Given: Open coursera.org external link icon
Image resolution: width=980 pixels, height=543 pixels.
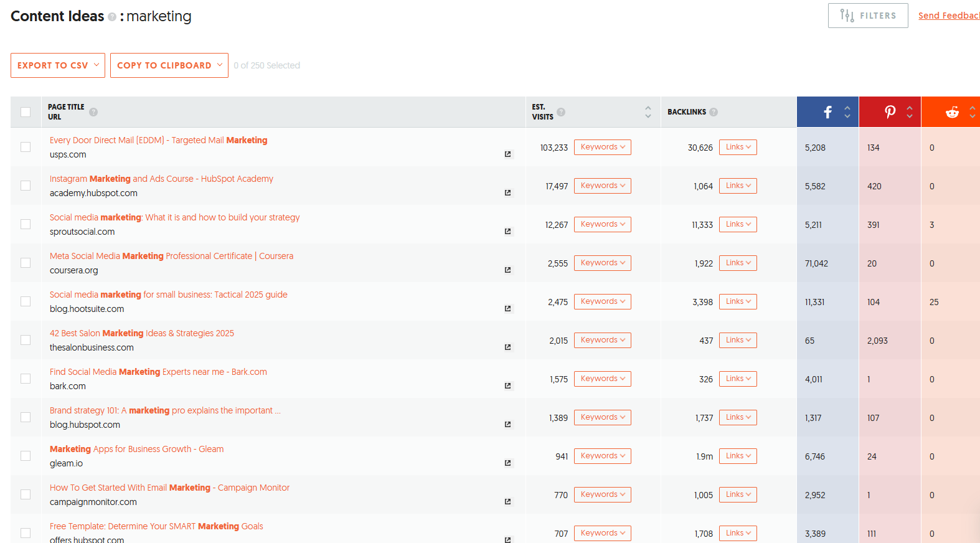Looking at the screenshot, I should [x=508, y=270].
